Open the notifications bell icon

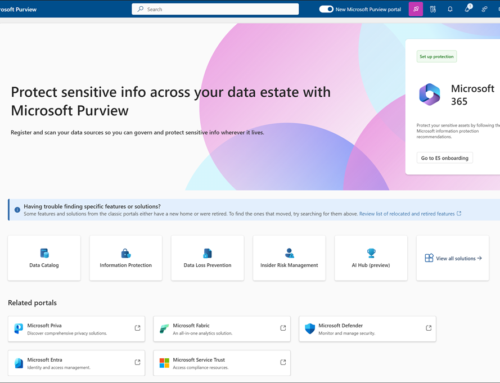click(x=450, y=9)
